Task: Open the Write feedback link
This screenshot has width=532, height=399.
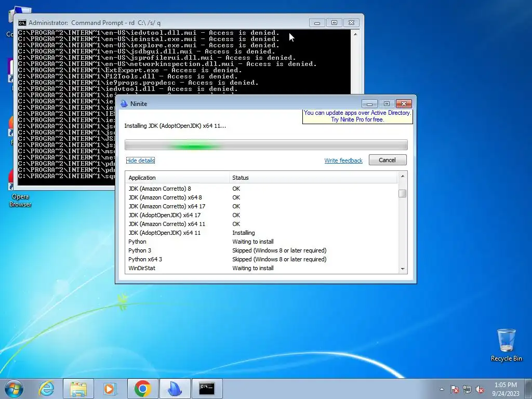Action: (x=343, y=161)
